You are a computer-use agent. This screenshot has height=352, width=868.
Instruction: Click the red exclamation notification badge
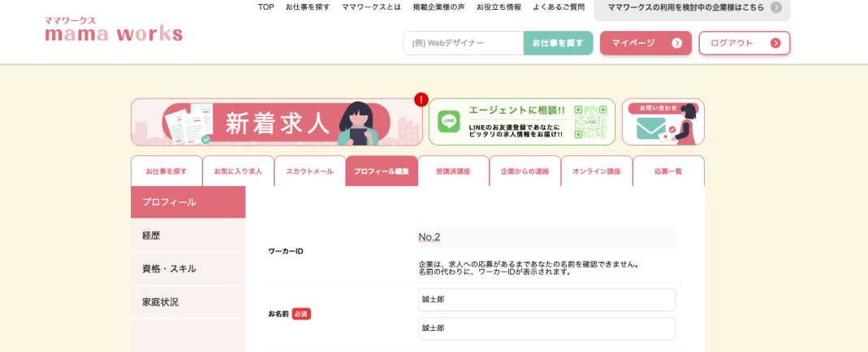421,100
